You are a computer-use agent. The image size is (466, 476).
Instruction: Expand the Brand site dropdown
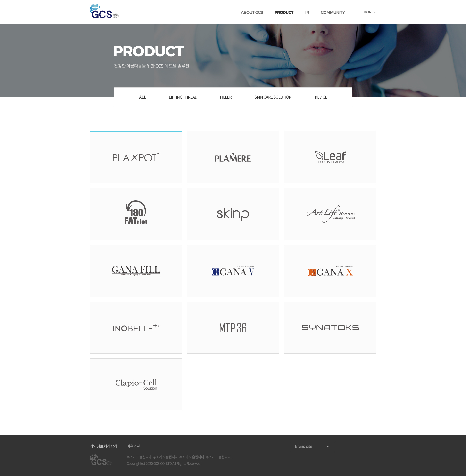pos(312,447)
